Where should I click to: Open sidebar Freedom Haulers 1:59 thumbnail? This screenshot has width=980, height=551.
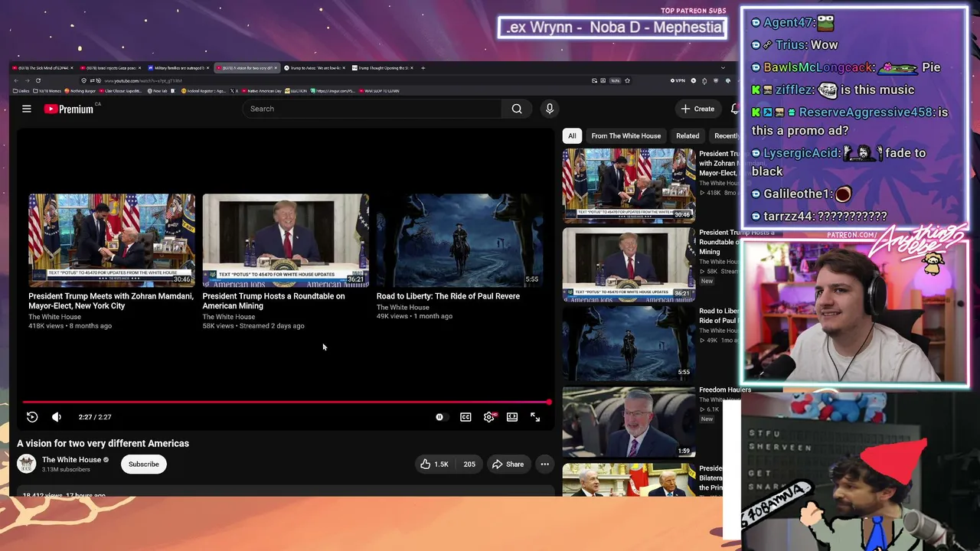tap(629, 422)
